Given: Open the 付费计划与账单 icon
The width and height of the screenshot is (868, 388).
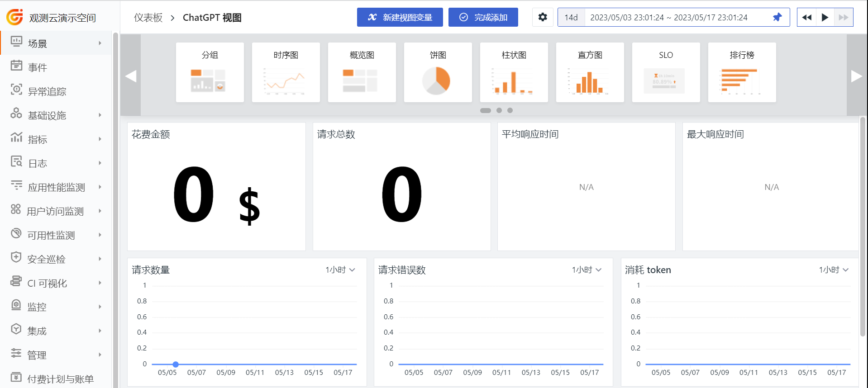Looking at the screenshot, I should coord(16,378).
